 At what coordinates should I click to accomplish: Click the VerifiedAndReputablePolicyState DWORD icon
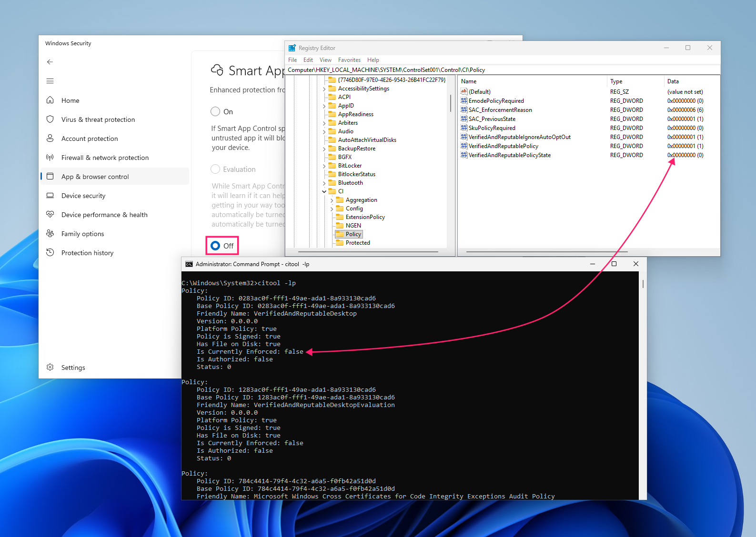click(x=464, y=155)
